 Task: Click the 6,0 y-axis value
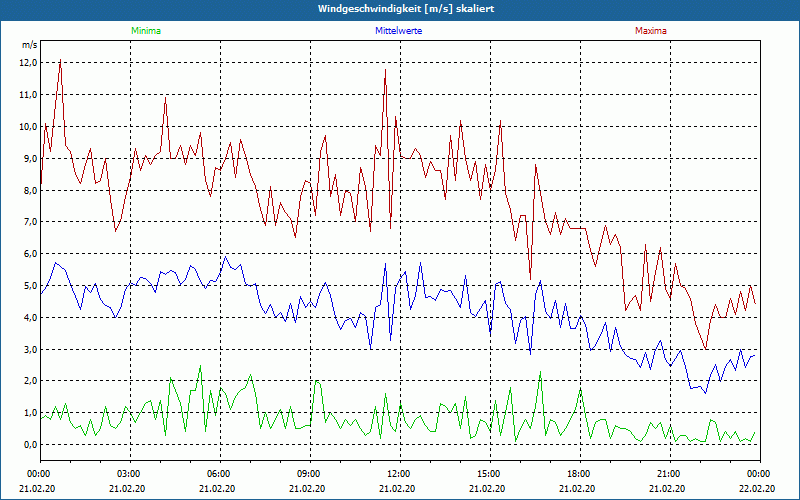point(31,254)
